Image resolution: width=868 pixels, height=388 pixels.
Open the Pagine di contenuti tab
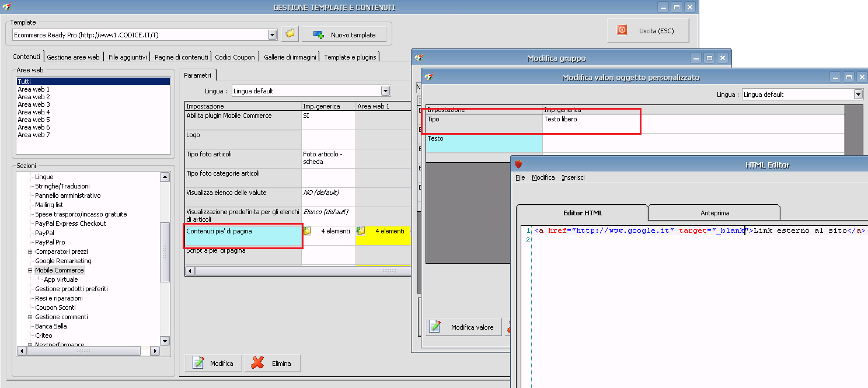182,57
